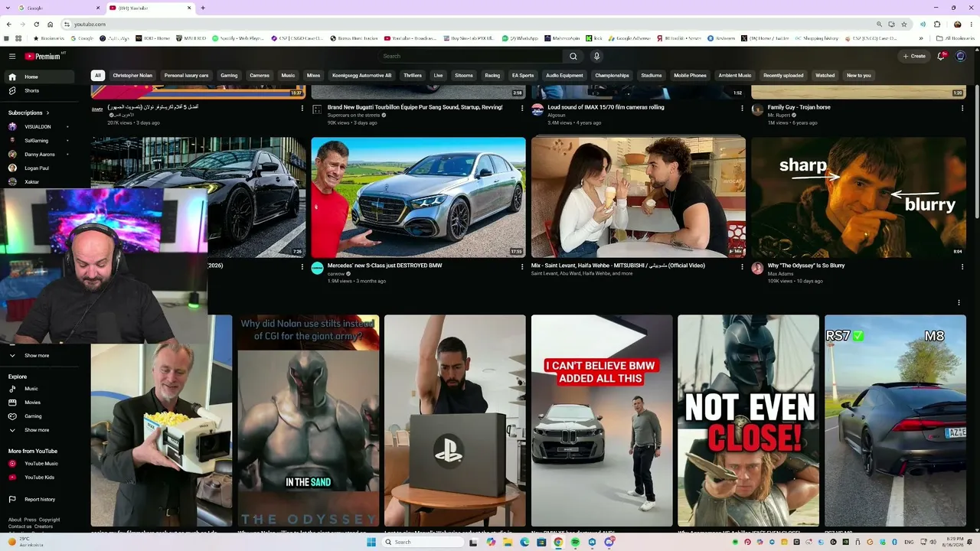Viewport: 980px width, 551px height.
Task: Select the All filter chip
Action: (x=97, y=75)
